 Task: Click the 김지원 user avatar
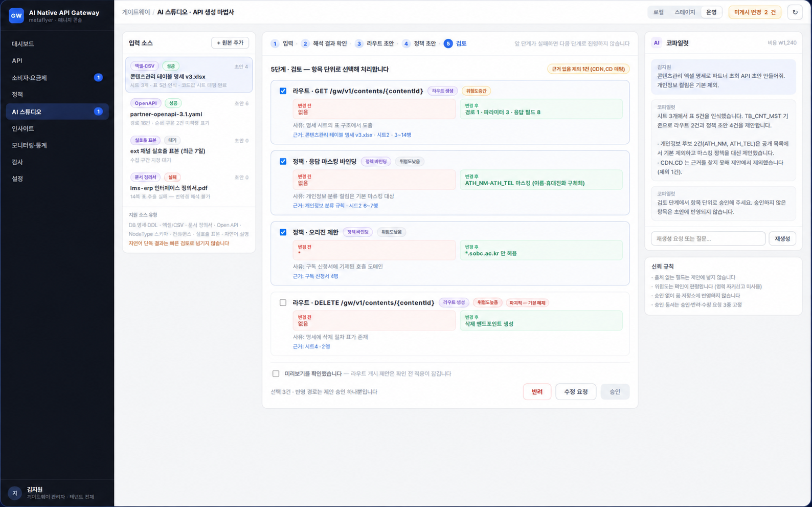15,493
